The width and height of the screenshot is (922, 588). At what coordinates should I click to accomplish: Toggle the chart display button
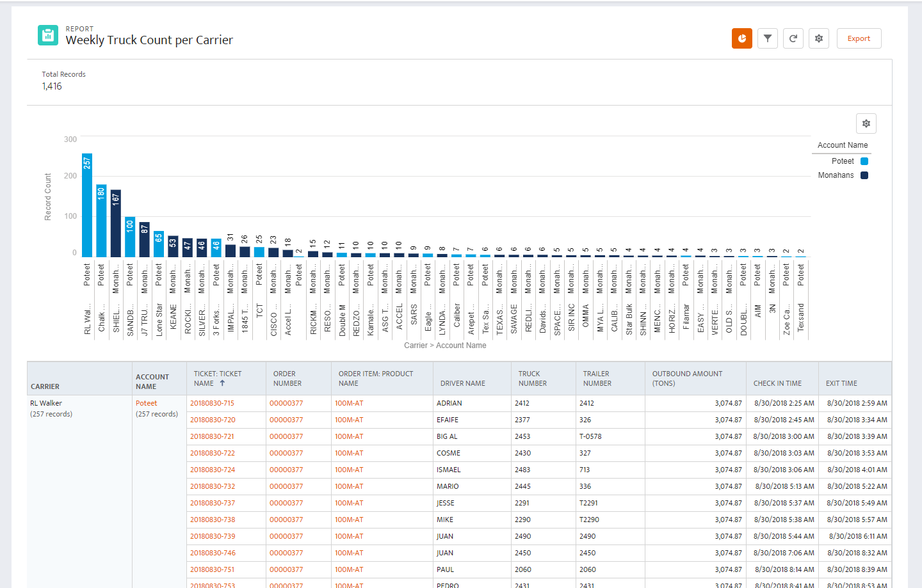pos(742,38)
